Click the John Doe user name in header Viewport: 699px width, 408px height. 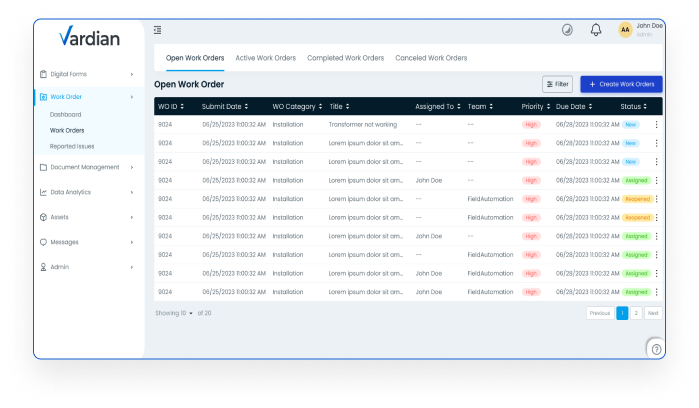(650, 26)
